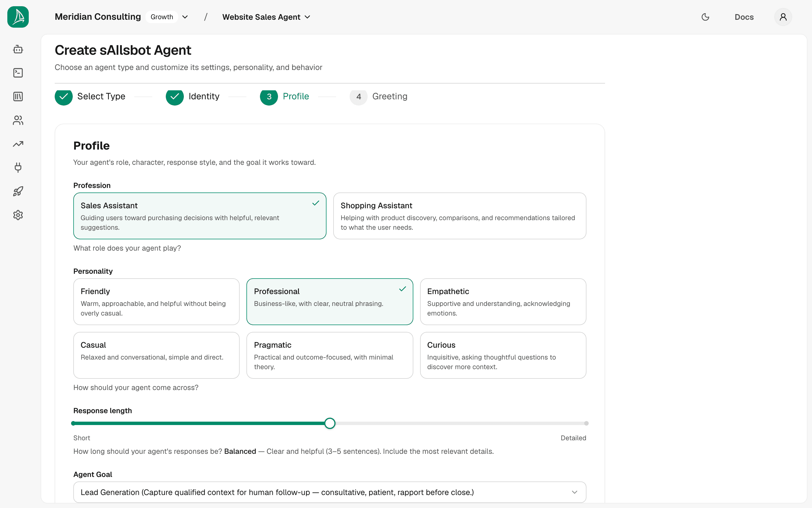Go to the Profile step
This screenshot has width=812, height=508.
click(x=284, y=97)
